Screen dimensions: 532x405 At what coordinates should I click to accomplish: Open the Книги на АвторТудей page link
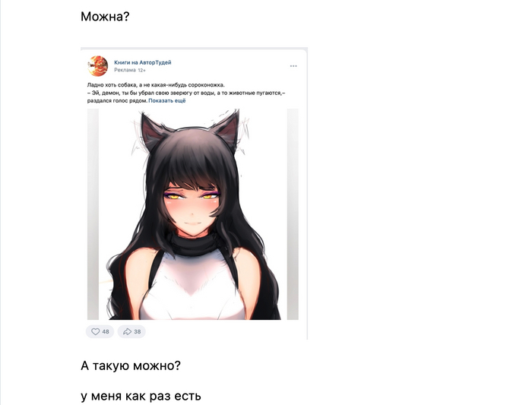click(143, 62)
